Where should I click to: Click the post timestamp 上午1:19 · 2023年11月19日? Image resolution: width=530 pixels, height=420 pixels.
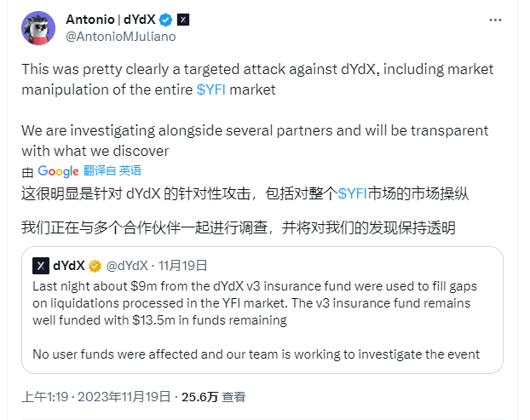[x=96, y=397]
